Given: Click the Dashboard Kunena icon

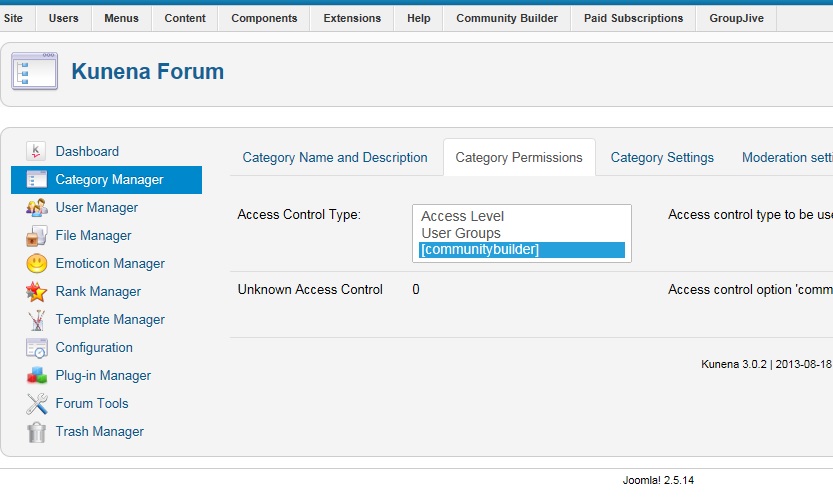Looking at the screenshot, I should 36,151.
